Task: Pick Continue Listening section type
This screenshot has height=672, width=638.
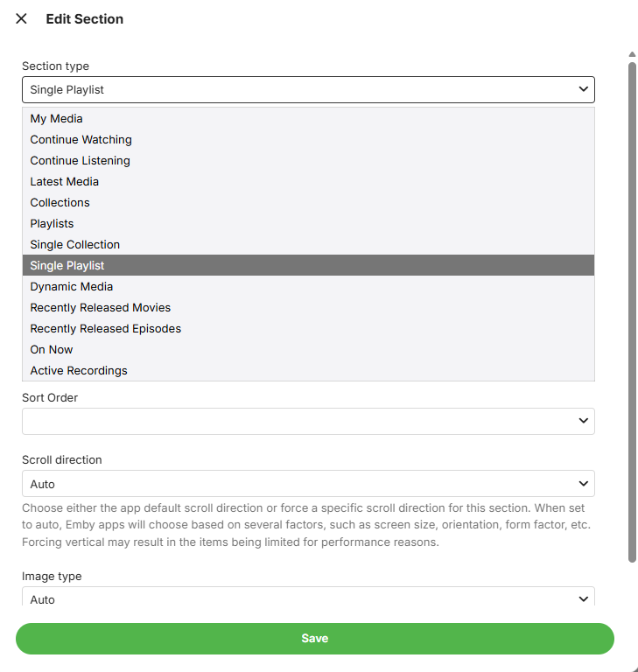Action: (80, 160)
